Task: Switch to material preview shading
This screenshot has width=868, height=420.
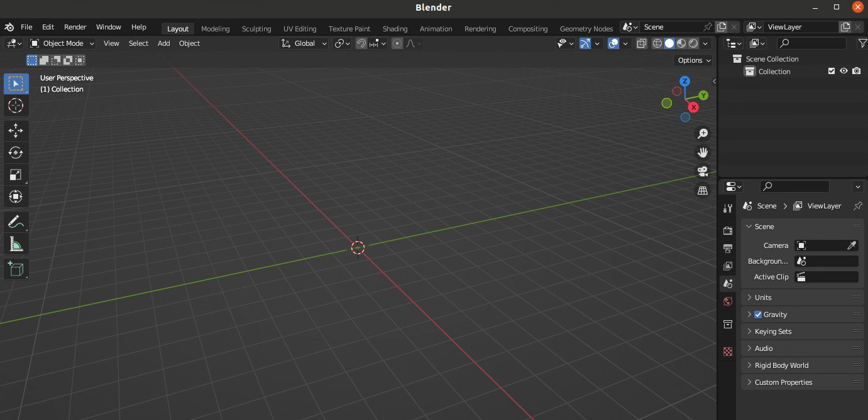Action: pyautogui.click(x=681, y=43)
